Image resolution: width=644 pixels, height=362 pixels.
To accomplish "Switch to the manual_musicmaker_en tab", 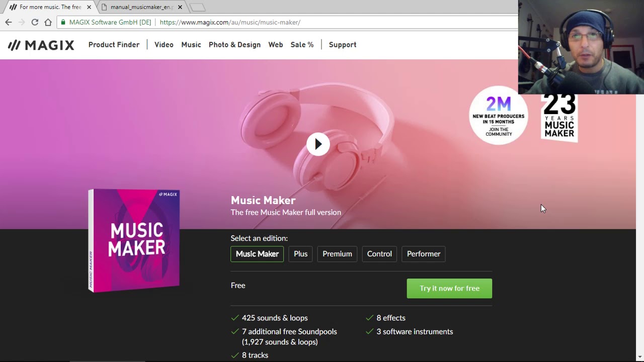I will (x=141, y=7).
